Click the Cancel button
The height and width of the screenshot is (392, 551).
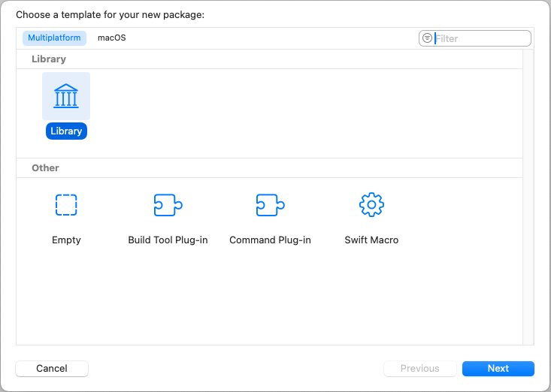coord(52,369)
